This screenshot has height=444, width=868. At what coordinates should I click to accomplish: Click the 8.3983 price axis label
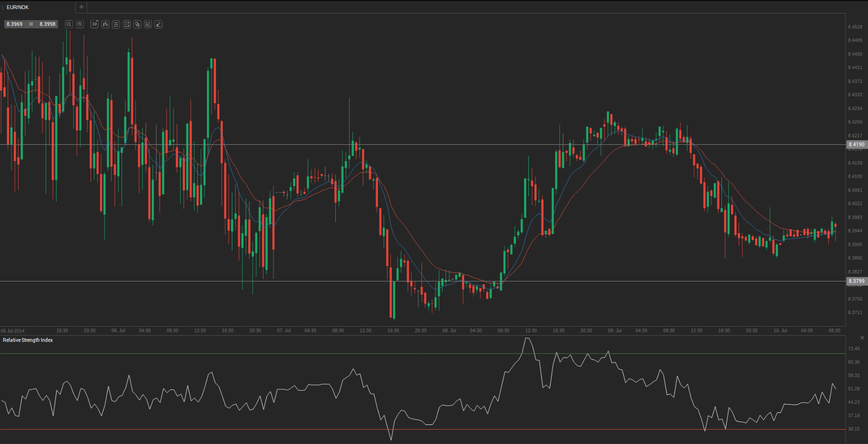855,218
